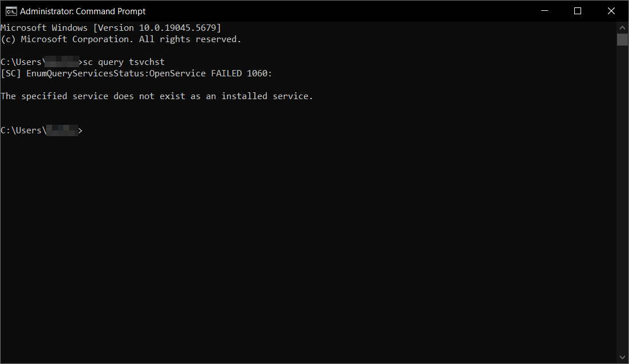Click the scrollbar up arrow
629x364 pixels.
tap(622, 27)
